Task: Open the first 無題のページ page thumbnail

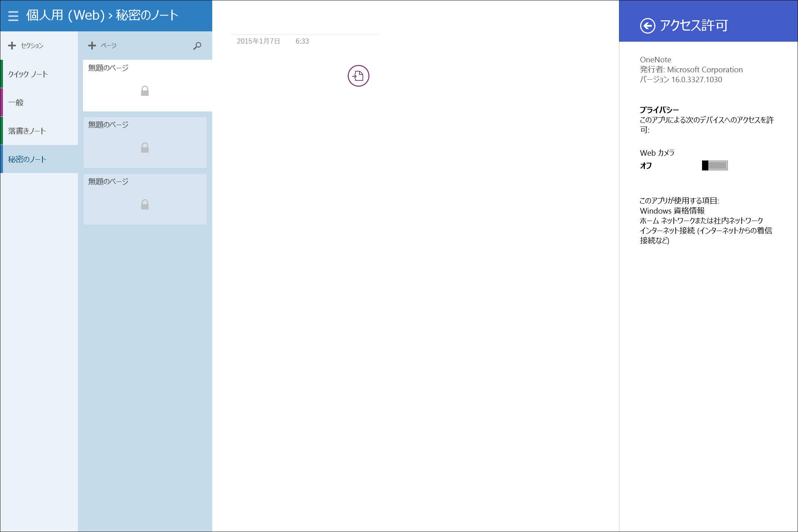Action: click(x=108, y=68)
